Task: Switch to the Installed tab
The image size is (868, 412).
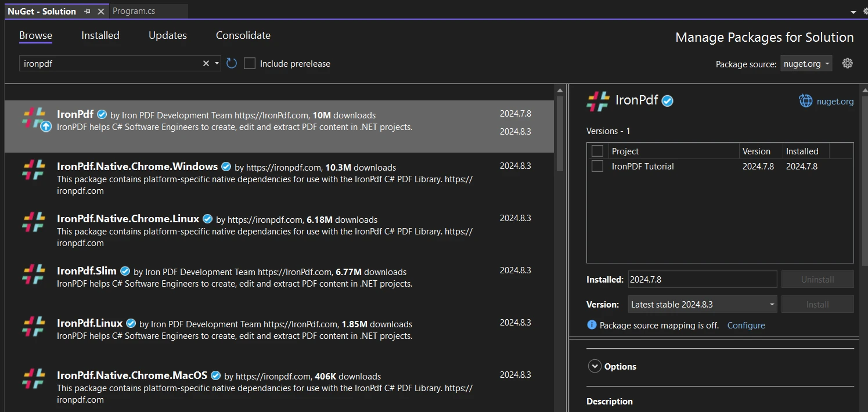Action: coord(100,35)
